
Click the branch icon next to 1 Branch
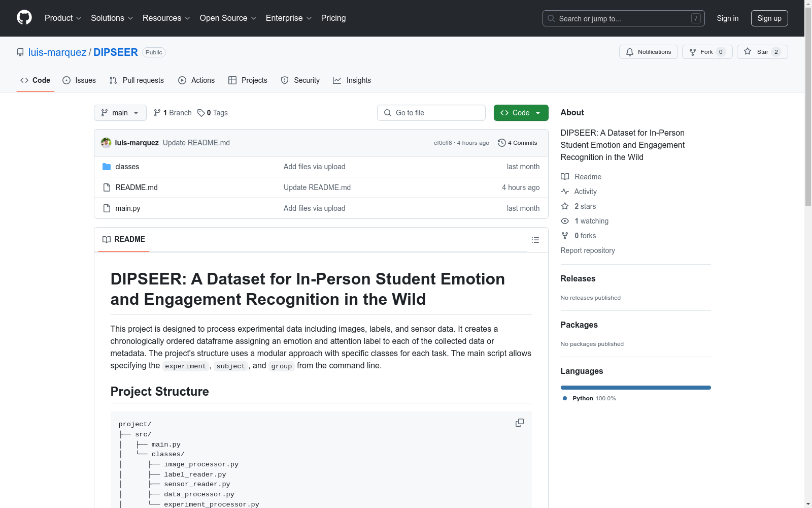(x=157, y=113)
